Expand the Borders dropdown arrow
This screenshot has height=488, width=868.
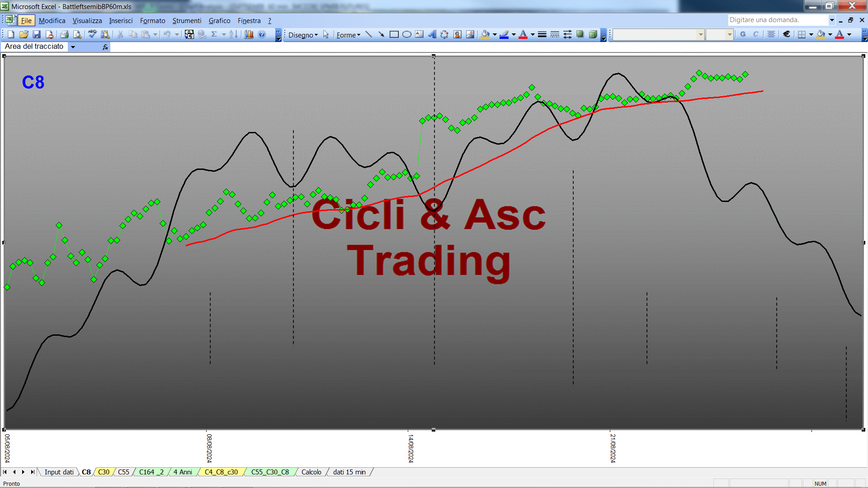pos(811,34)
